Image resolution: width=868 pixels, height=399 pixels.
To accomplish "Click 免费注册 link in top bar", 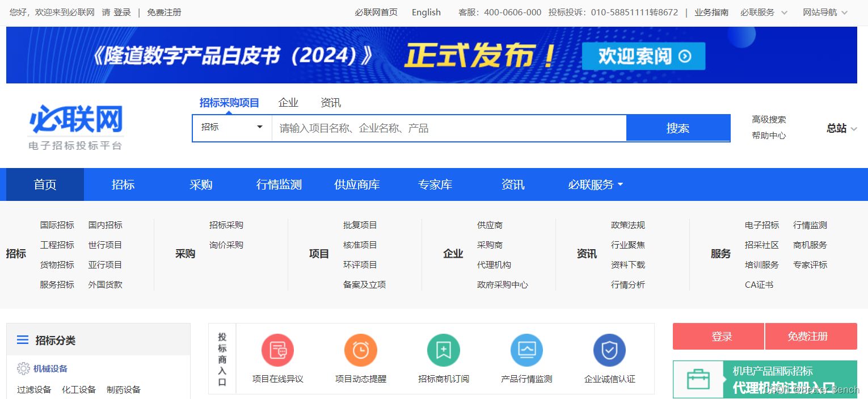I will (164, 12).
